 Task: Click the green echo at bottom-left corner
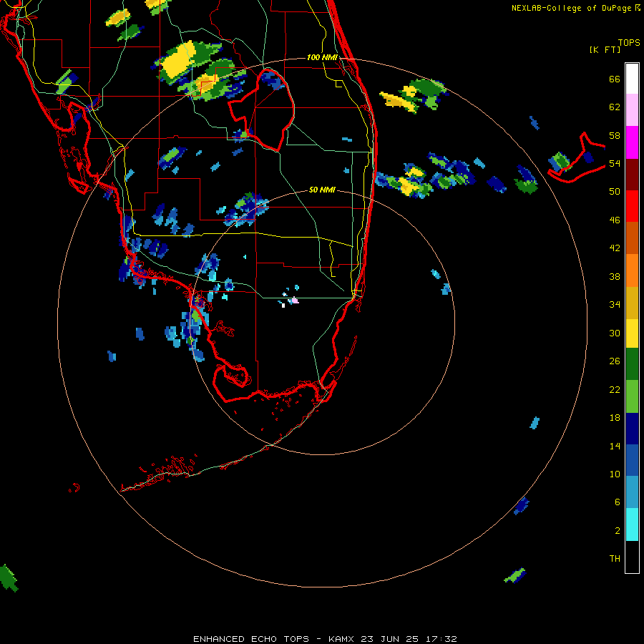(x=8, y=577)
